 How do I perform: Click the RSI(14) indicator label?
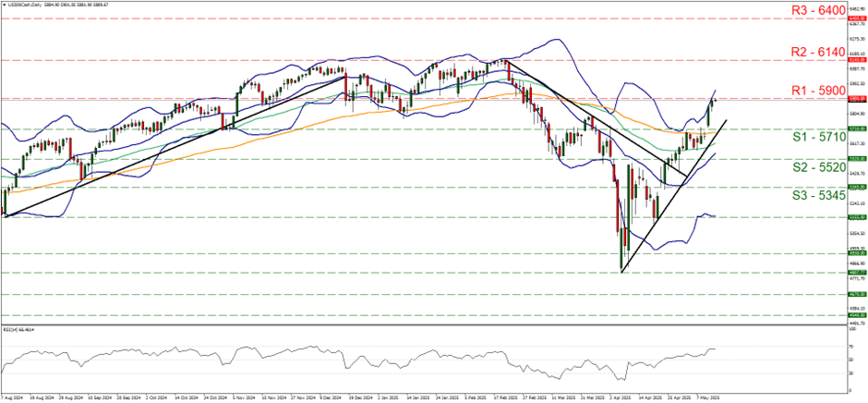pos(17,329)
